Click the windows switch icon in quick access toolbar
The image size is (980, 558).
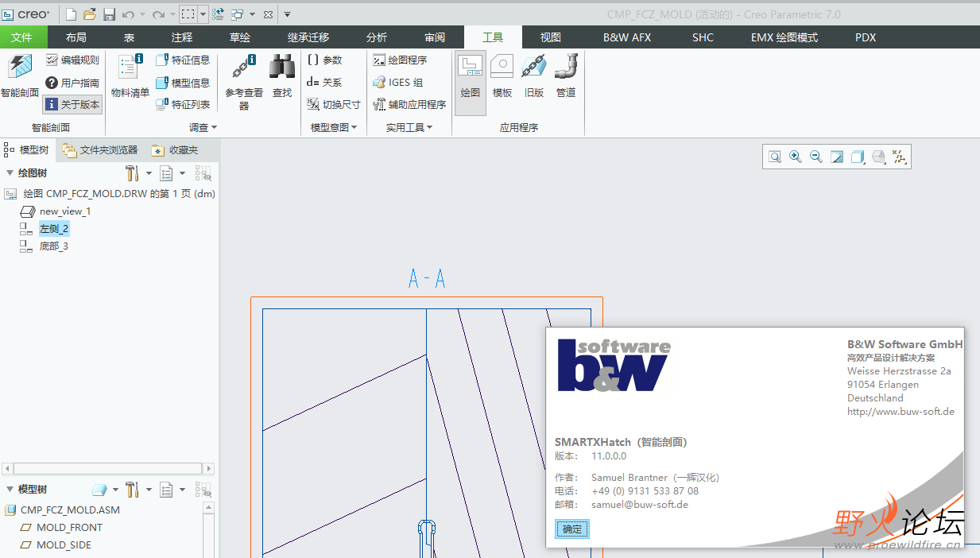tap(237, 14)
